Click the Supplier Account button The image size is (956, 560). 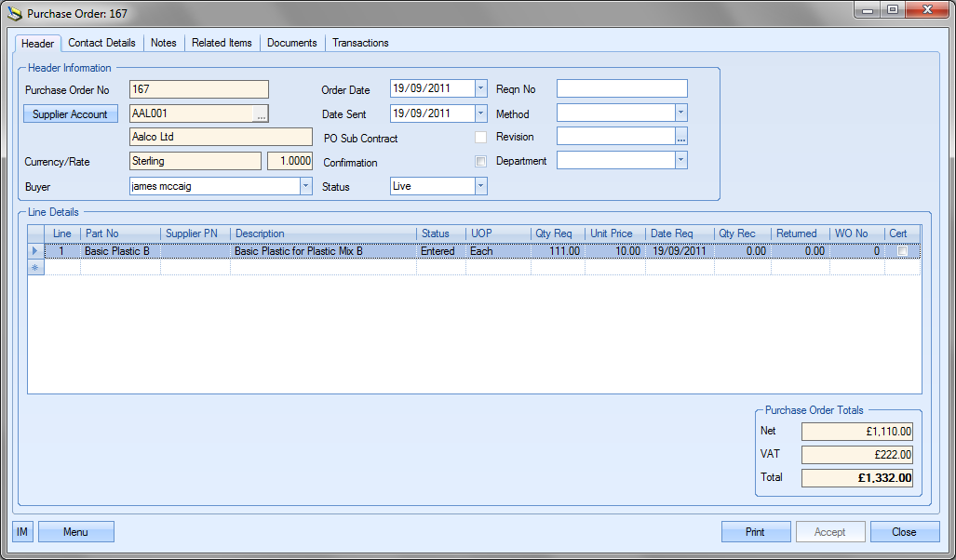[x=70, y=114]
